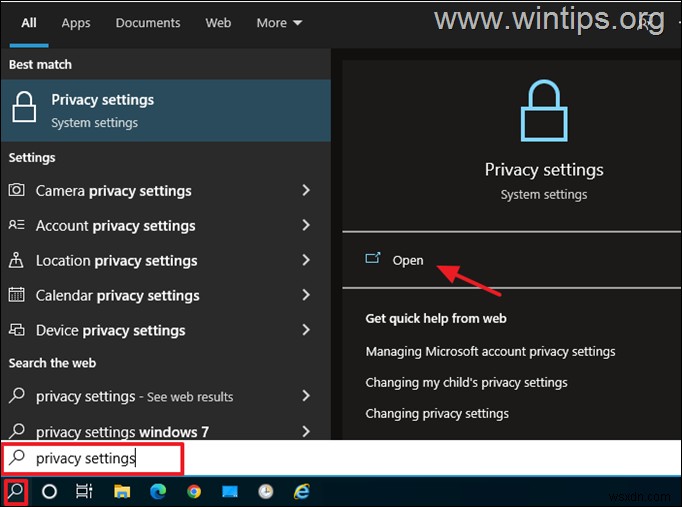
Task: Expand Device privacy settings chevron
Action: (306, 330)
